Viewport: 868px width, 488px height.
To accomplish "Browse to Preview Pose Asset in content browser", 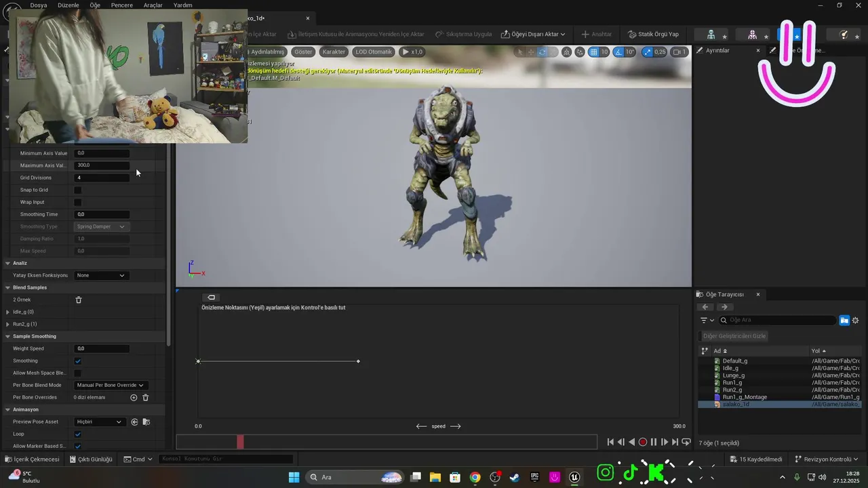I will click(x=146, y=422).
